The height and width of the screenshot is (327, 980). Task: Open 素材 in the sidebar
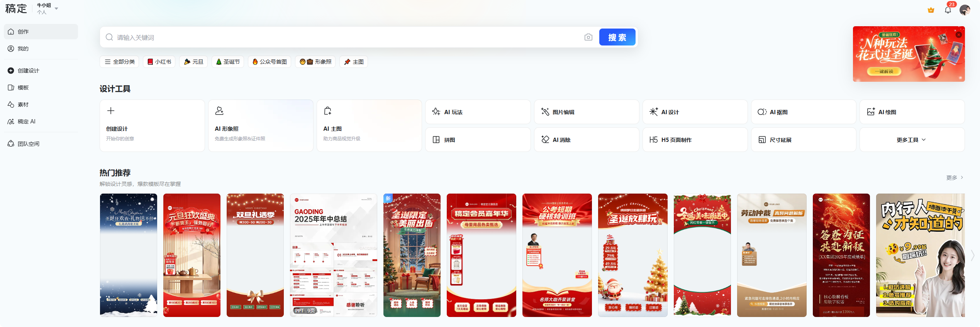pyautogui.click(x=41, y=105)
